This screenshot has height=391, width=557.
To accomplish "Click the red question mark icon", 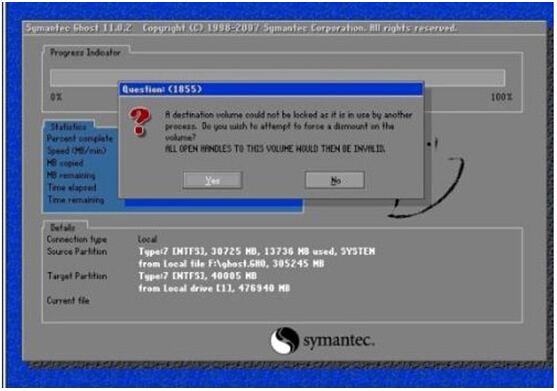I will (140, 122).
